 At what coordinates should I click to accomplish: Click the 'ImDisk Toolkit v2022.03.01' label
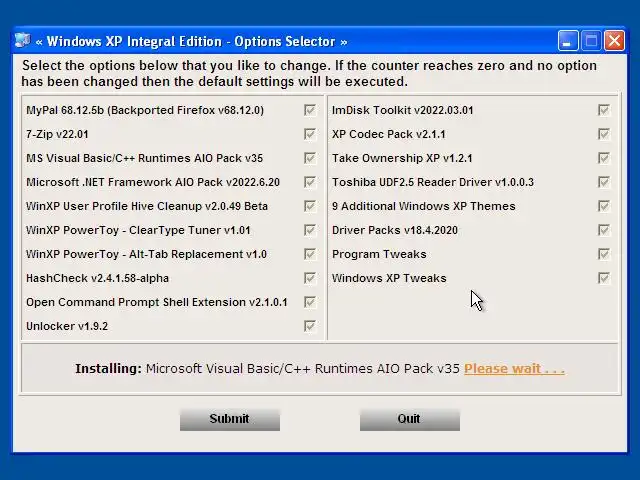402,110
